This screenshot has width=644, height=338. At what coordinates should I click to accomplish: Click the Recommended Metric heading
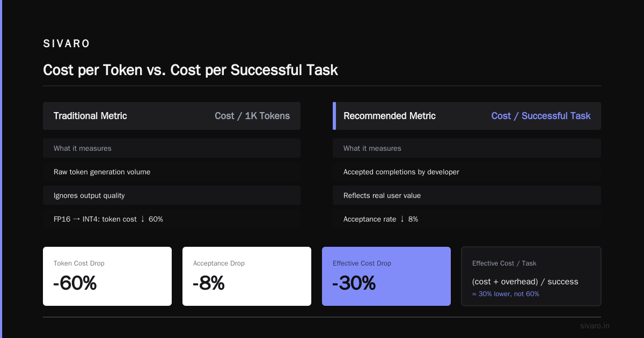coord(390,116)
